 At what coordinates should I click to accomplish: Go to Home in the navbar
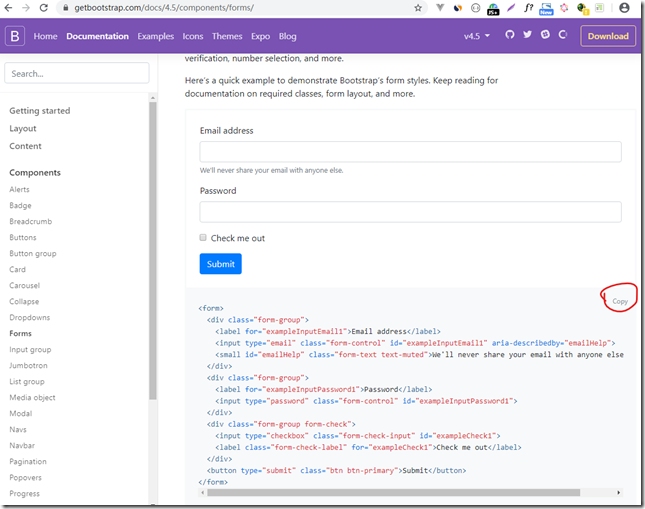click(45, 36)
